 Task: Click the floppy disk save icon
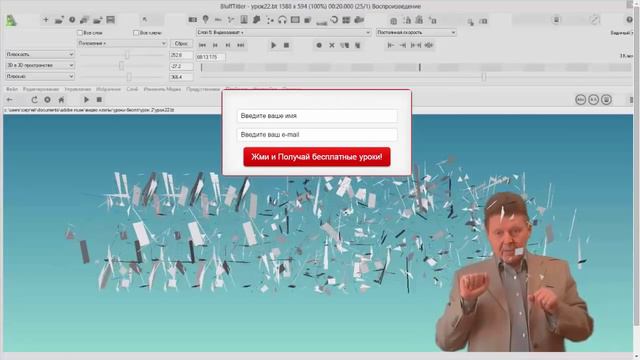(x=110, y=20)
